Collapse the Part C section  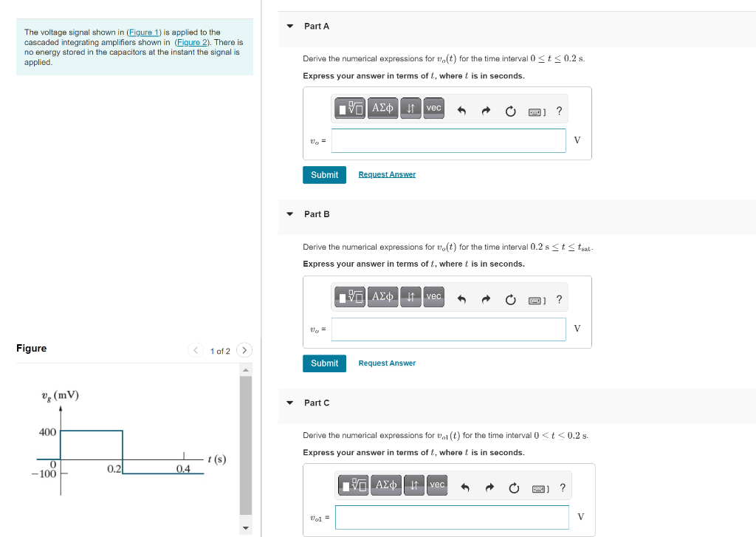[289, 403]
